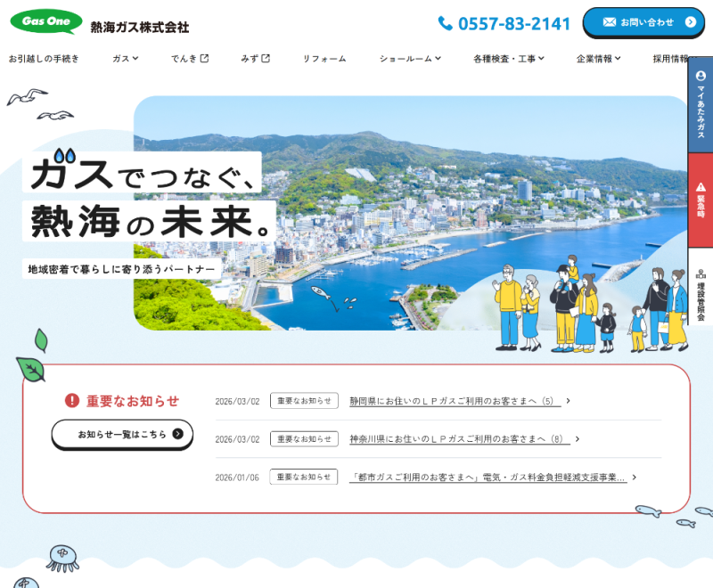
Task: Expand the 各種検査・工事 dropdown menu
Action: point(509,59)
